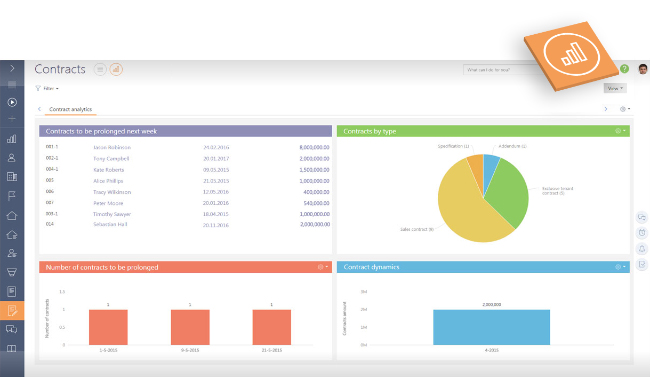Go to next dashboard tab arrow

(x=606, y=109)
